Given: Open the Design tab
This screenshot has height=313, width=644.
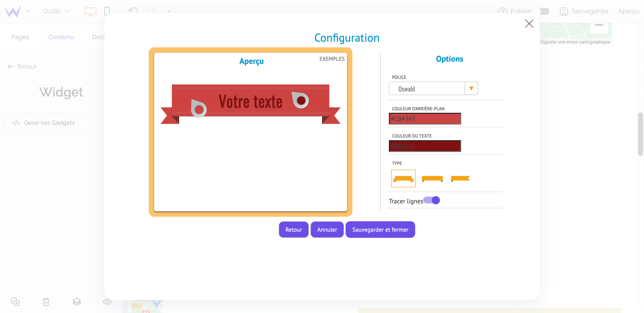Looking at the screenshot, I should pyautogui.click(x=98, y=37).
